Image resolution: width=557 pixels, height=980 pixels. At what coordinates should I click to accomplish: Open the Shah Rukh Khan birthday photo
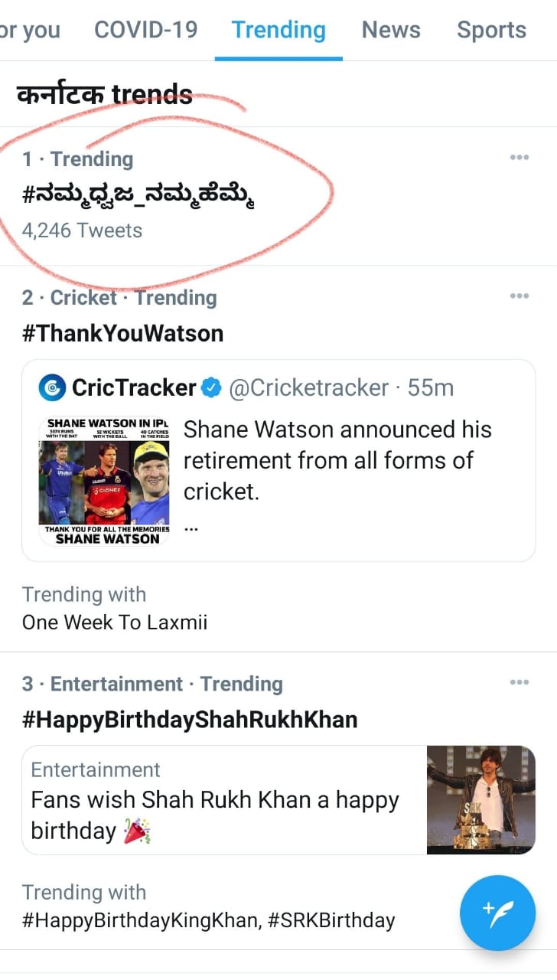coord(480,799)
